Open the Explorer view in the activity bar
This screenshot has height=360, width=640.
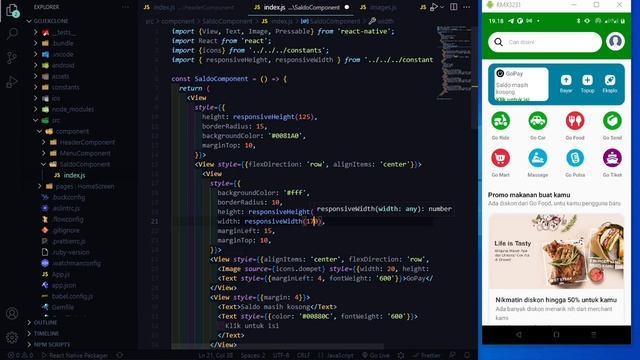(12, 10)
